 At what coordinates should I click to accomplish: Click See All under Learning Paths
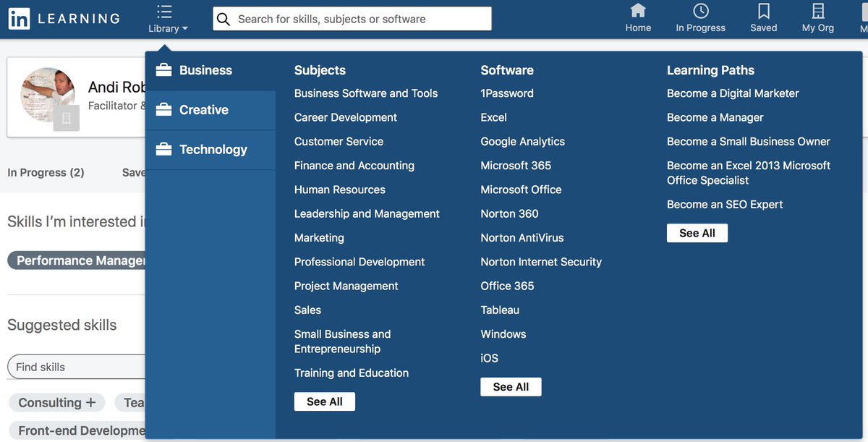pos(697,233)
